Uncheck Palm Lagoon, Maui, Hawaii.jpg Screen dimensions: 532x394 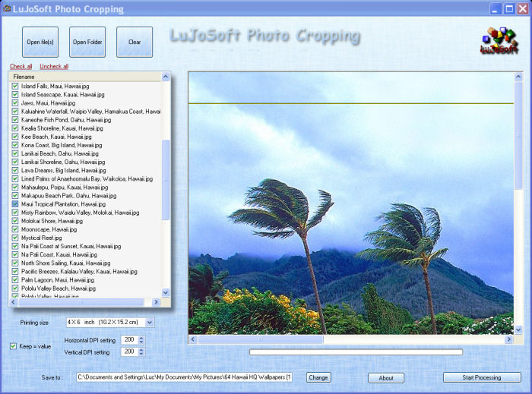15,280
